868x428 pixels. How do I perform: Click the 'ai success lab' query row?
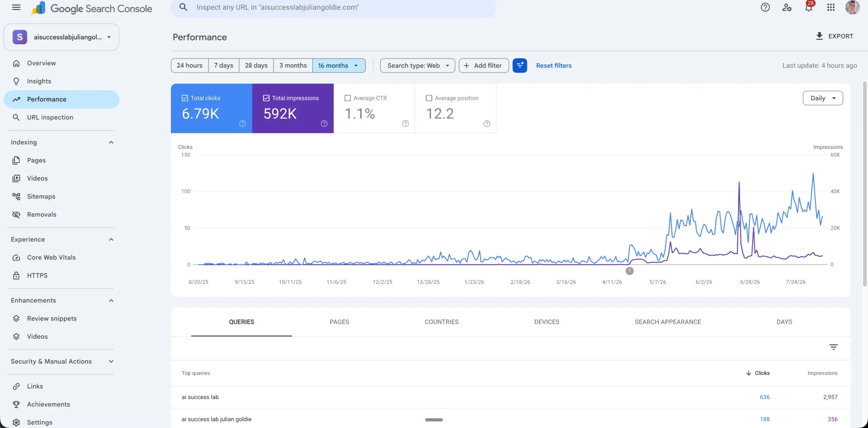tap(510, 397)
